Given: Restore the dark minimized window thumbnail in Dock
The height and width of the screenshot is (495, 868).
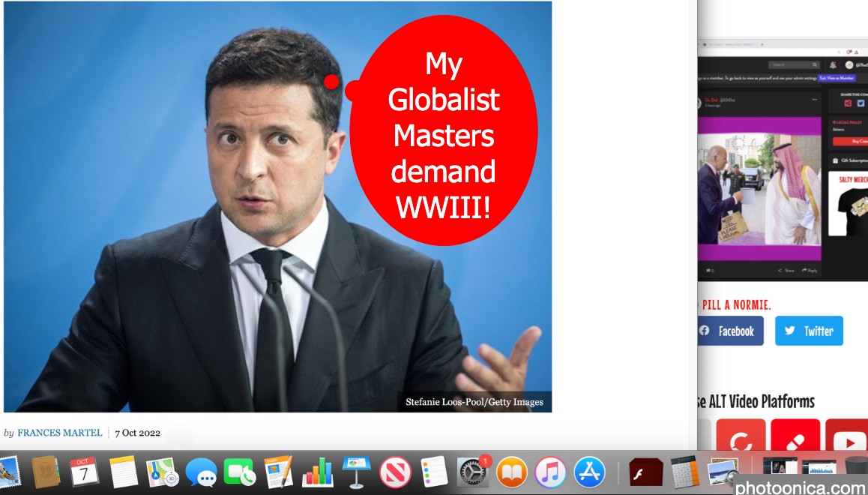Looking at the screenshot, I should point(780,466).
